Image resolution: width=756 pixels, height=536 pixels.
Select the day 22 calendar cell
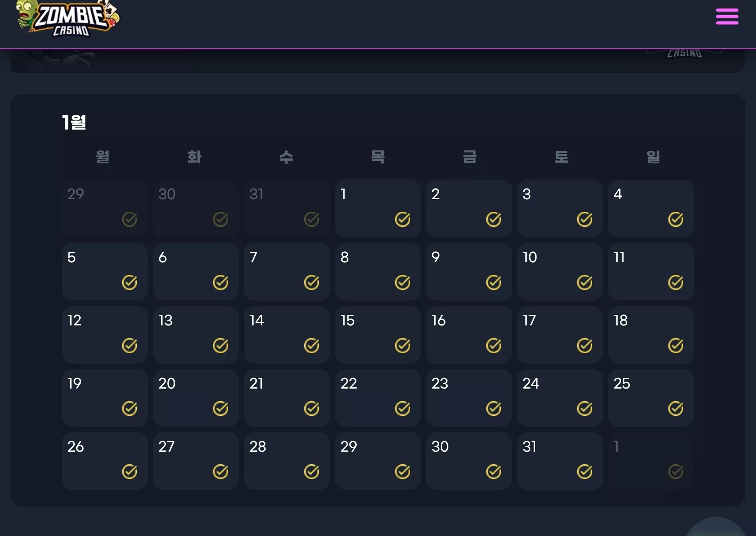378,398
